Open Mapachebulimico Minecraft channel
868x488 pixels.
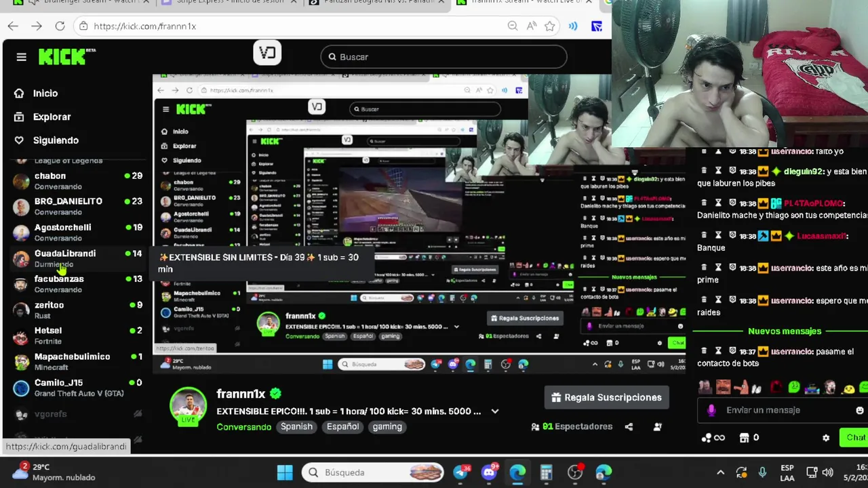pyautogui.click(x=78, y=361)
